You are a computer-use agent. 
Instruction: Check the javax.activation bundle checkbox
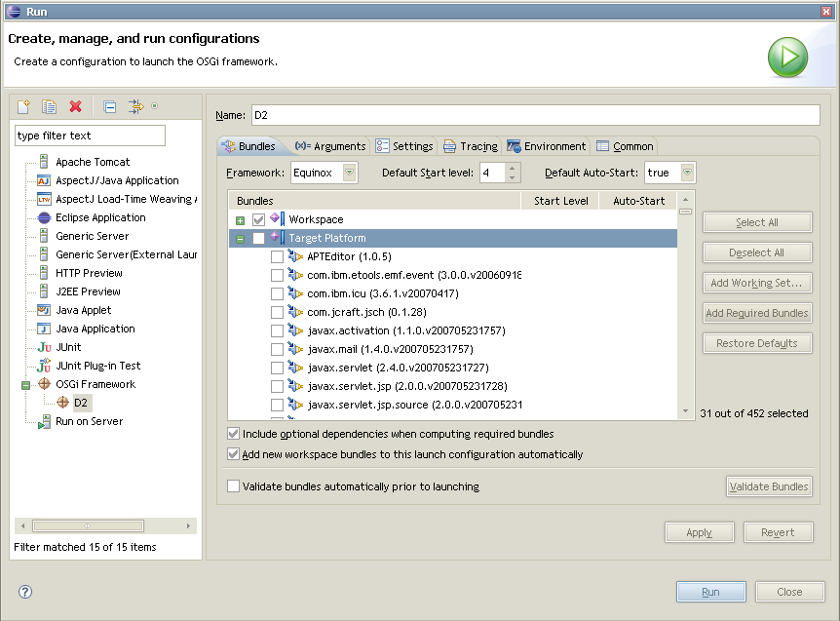(x=277, y=330)
